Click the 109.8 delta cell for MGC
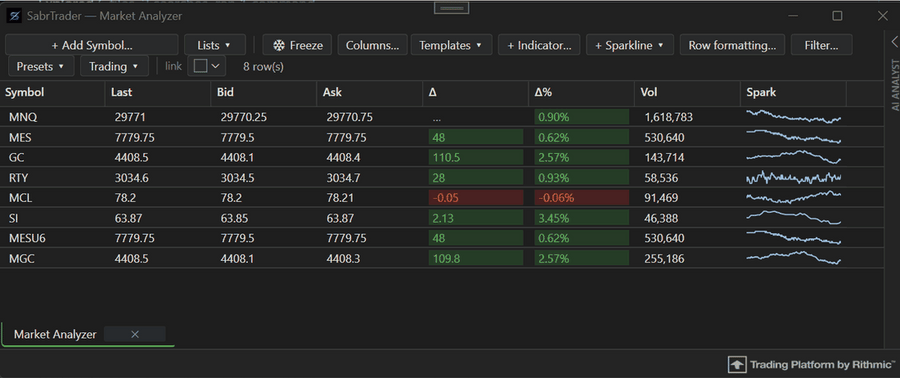The image size is (900, 378). click(476, 259)
